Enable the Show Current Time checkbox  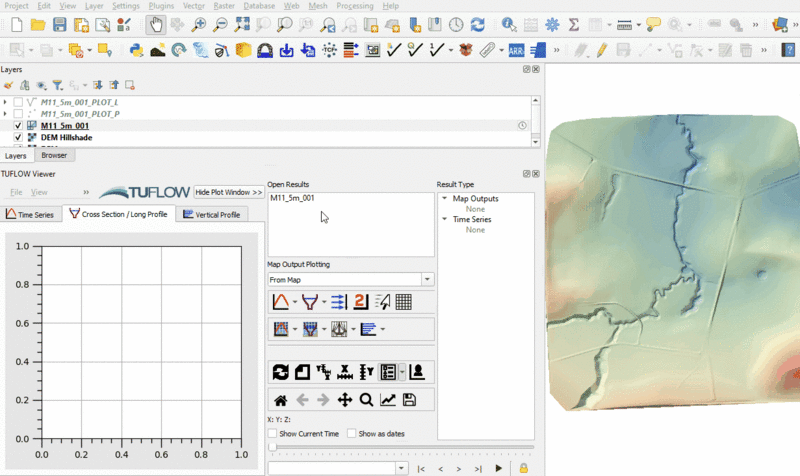[x=273, y=434]
